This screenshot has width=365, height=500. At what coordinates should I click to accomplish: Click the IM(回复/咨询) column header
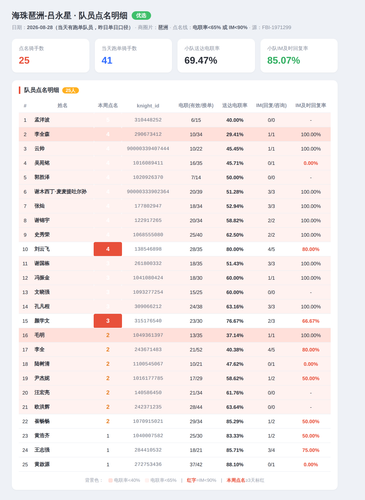271,106
